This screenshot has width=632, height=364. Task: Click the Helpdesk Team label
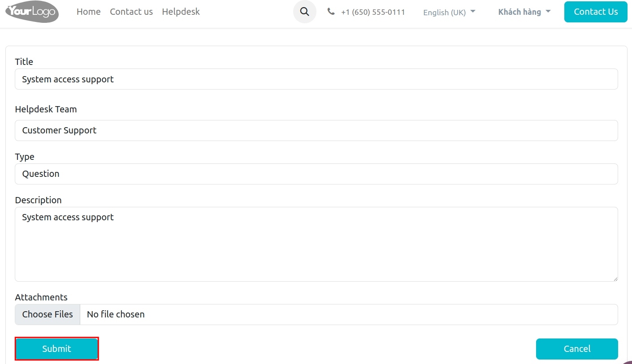46,109
